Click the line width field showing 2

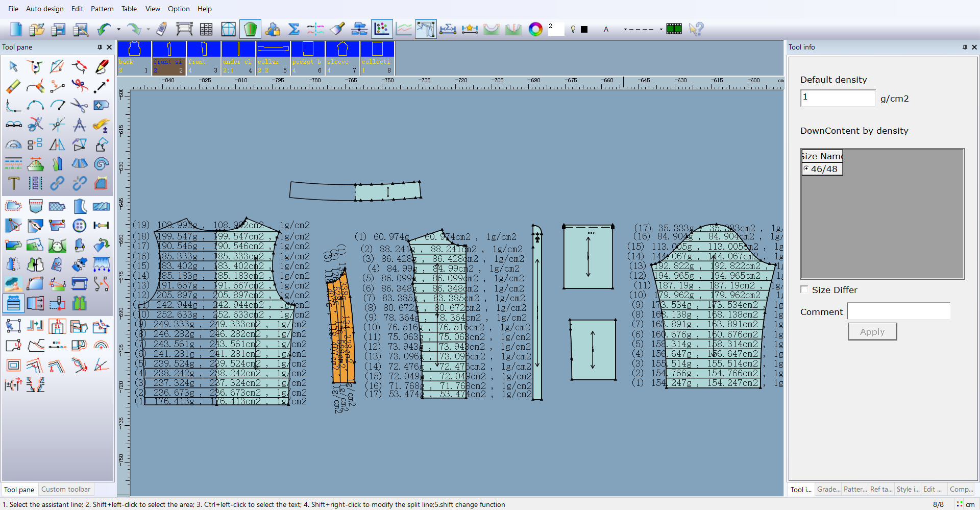[x=556, y=29]
